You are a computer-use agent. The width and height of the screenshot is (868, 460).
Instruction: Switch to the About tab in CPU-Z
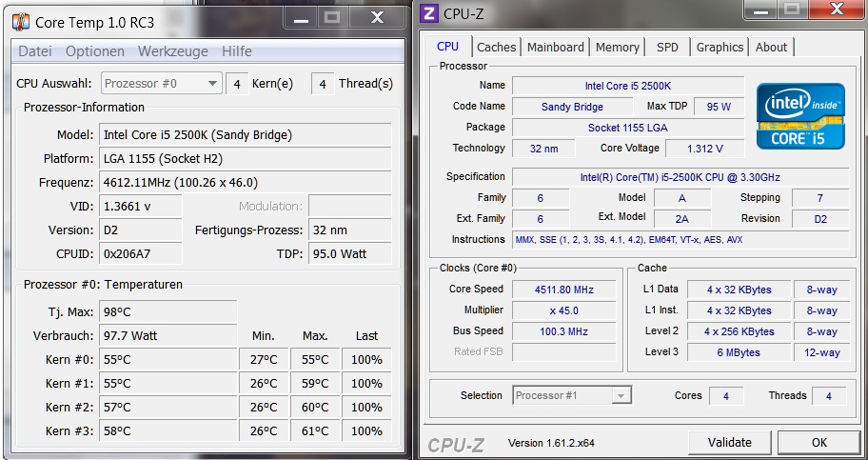click(x=771, y=48)
